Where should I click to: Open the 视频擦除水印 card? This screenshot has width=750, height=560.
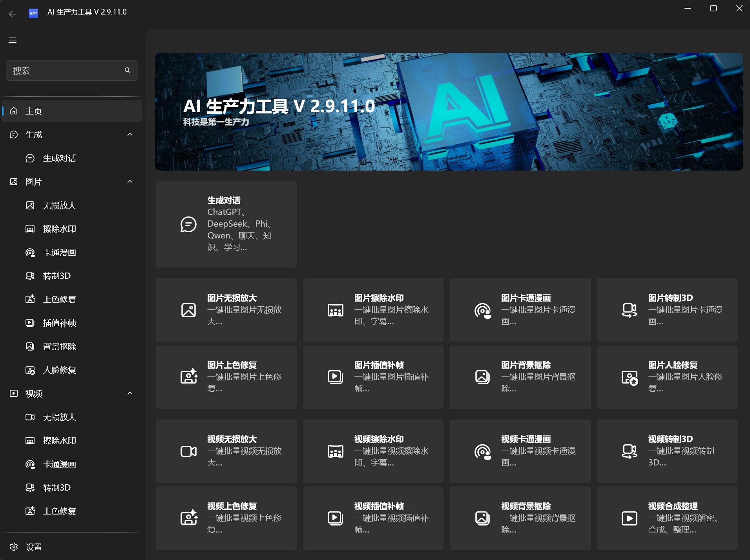[373, 451]
